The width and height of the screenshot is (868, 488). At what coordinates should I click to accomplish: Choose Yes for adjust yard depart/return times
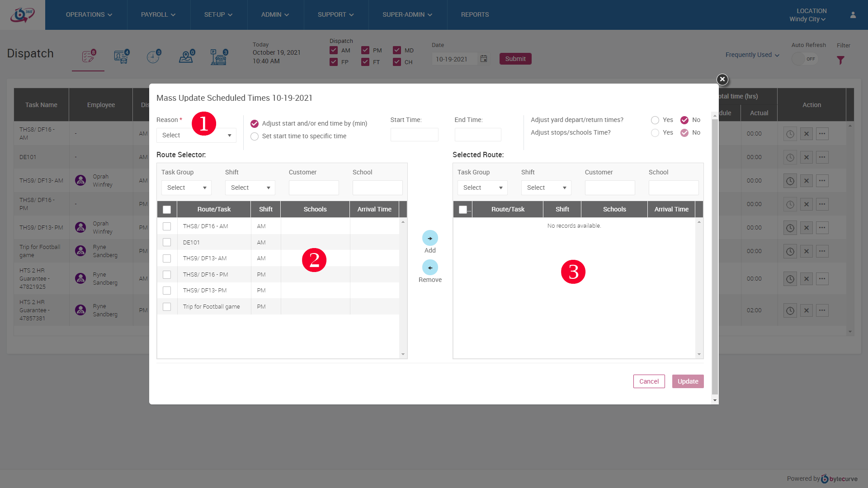click(655, 120)
